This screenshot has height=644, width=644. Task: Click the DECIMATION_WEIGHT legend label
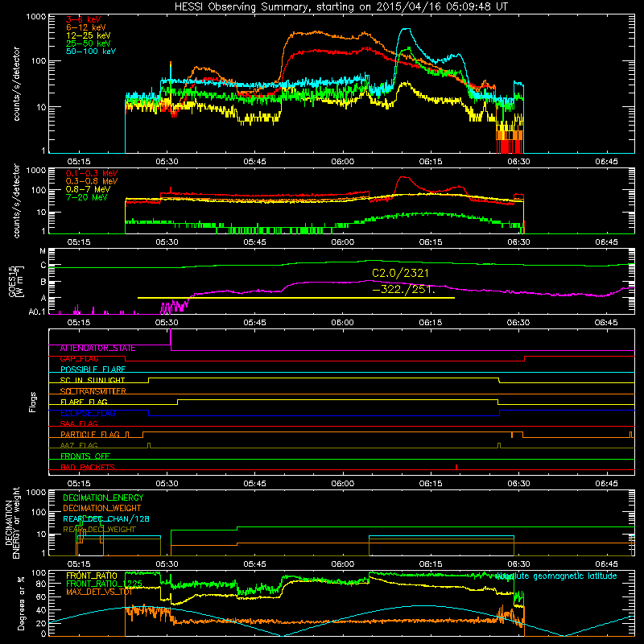(102, 509)
